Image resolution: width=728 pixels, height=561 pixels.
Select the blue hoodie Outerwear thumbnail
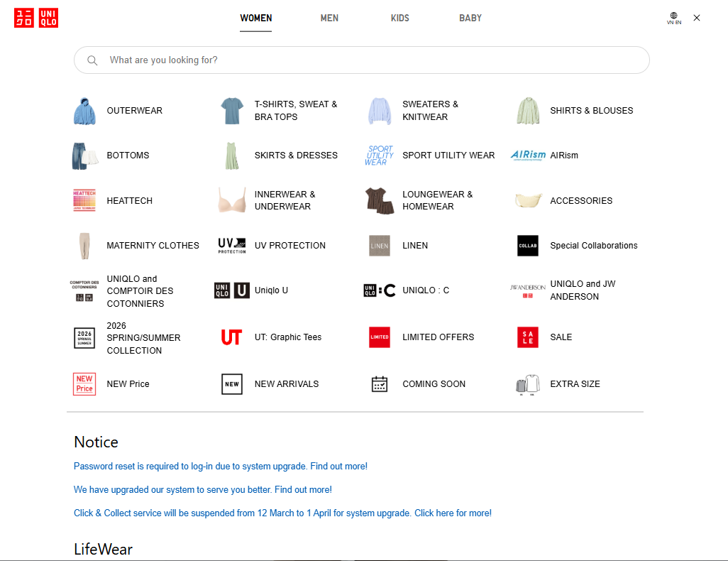[84, 111]
